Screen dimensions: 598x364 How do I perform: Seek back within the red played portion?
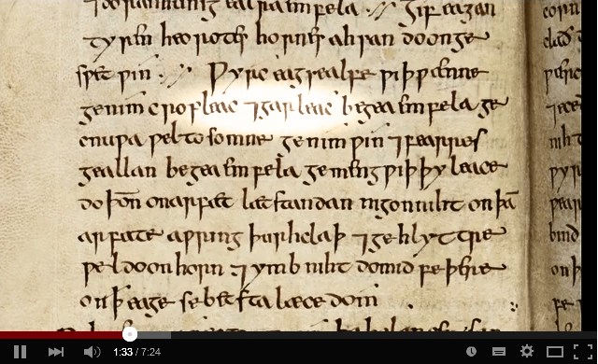[x=61, y=335]
